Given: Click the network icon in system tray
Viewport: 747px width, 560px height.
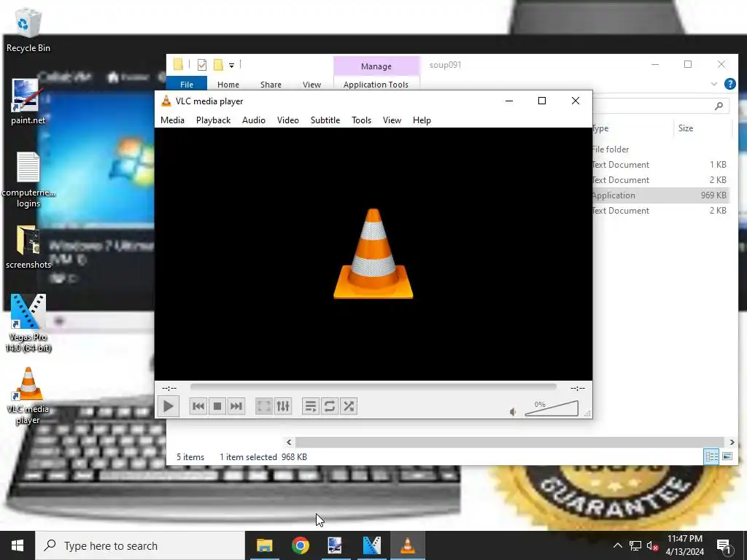Looking at the screenshot, I should click(x=635, y=545).
